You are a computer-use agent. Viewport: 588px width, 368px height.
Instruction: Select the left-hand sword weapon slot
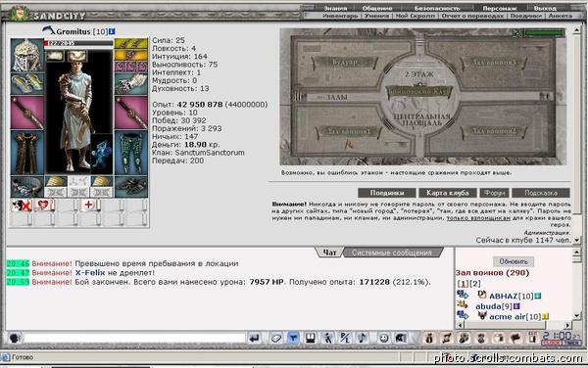point(27,113)
